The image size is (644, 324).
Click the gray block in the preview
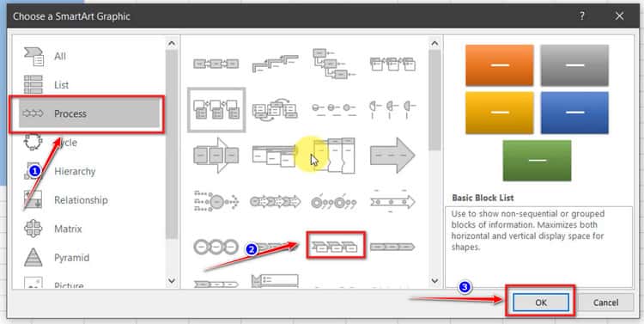click(574, 65)
